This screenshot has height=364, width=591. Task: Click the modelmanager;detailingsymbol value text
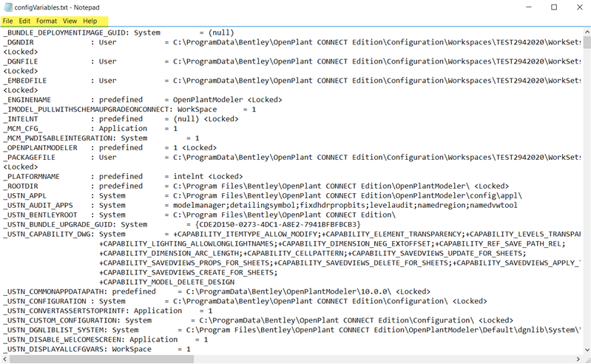click(345, 206)
